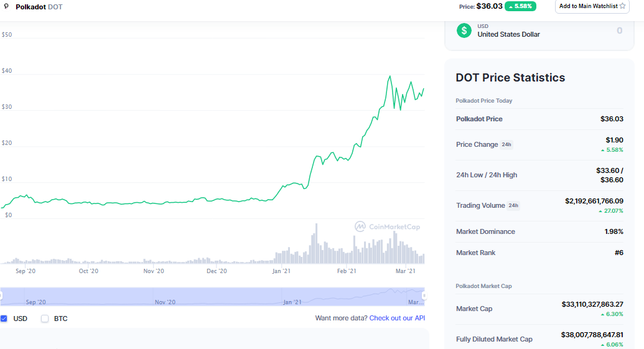Add Polkadot to Main Watchlist

click(592, 6)
